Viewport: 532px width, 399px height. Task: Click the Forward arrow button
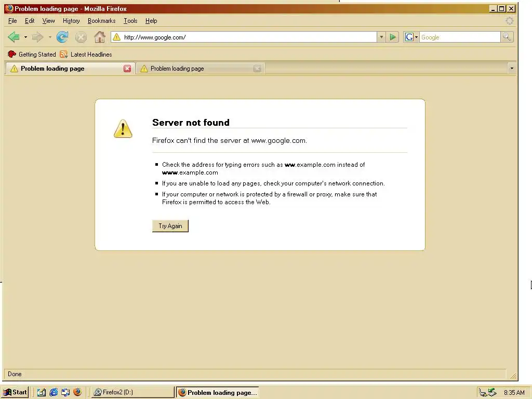pos(37,37)
